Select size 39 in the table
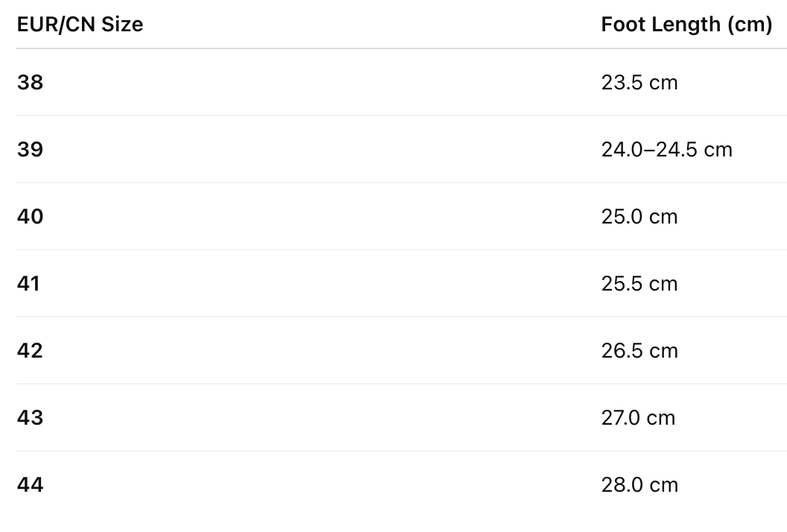 (x=30, y=149)
